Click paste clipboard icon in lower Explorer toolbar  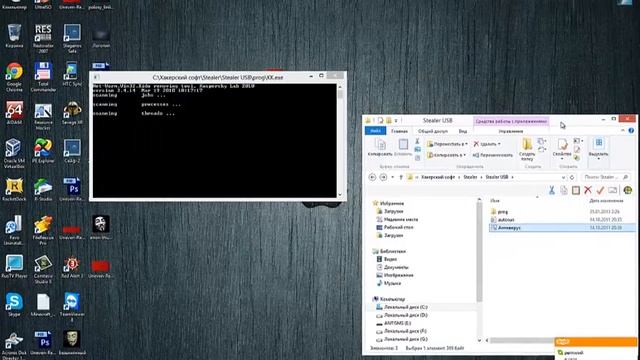coord(576,190)
